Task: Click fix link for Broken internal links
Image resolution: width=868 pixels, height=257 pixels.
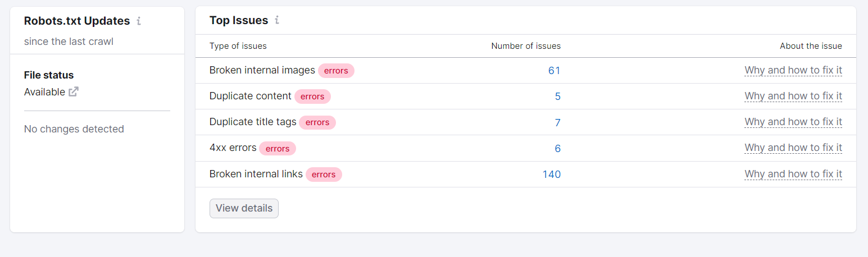Action: 793,174
